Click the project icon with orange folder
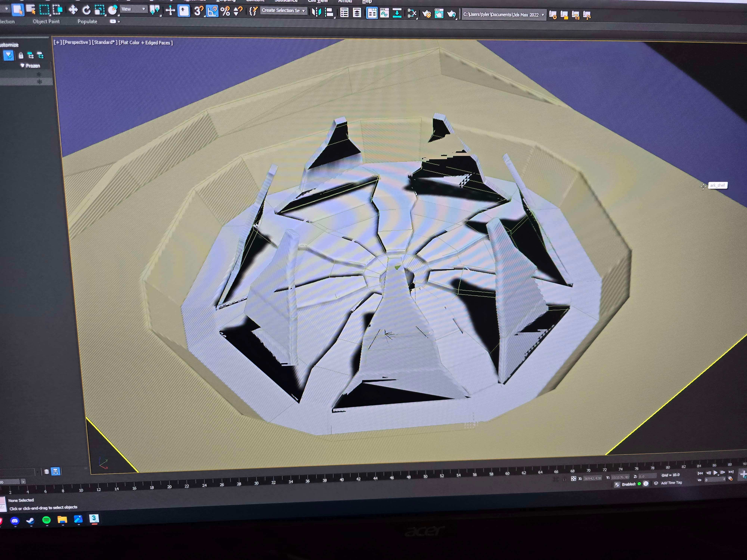Viewport: 747px width, 560px height. click(564, 15)
